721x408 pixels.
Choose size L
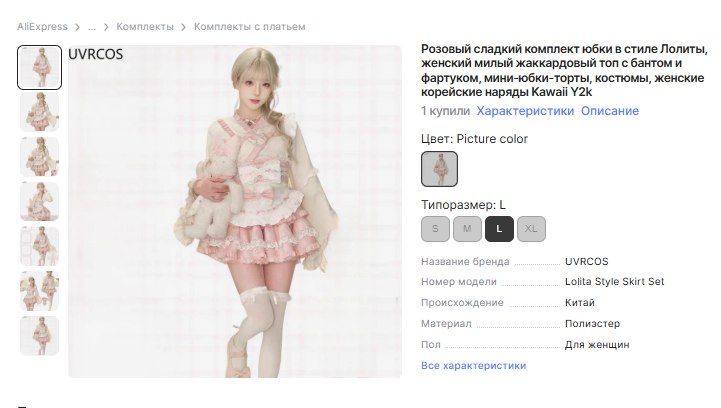coord(499,229)
